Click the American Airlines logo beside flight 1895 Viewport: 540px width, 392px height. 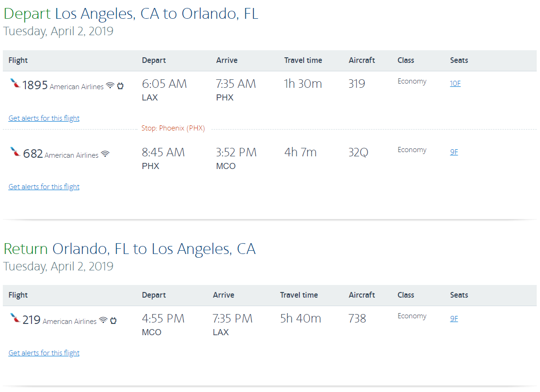coord(15,84)
